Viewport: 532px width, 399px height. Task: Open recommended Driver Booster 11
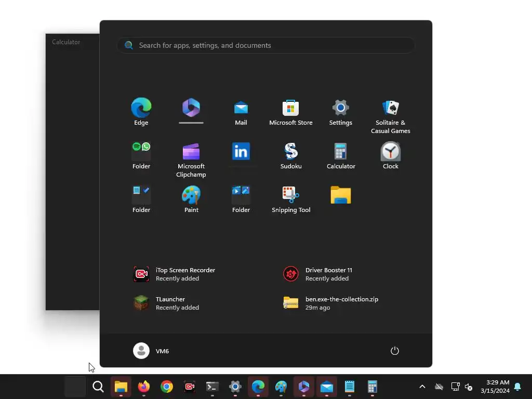tap(318, 274)
